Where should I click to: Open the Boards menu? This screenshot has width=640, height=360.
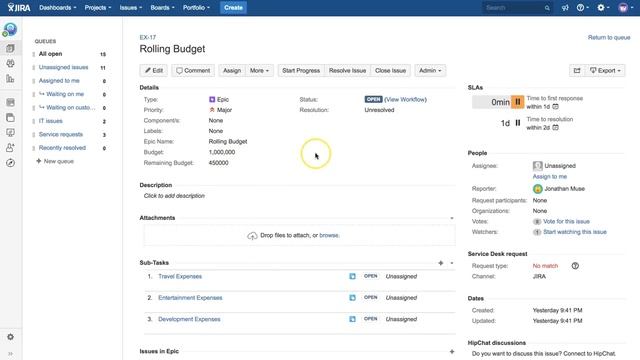click(162, 8)
